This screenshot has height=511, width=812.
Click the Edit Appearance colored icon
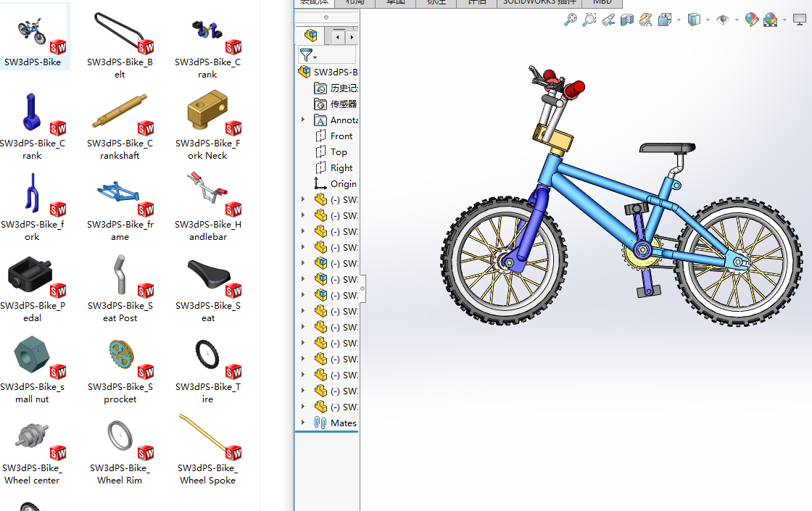point(752,20)
